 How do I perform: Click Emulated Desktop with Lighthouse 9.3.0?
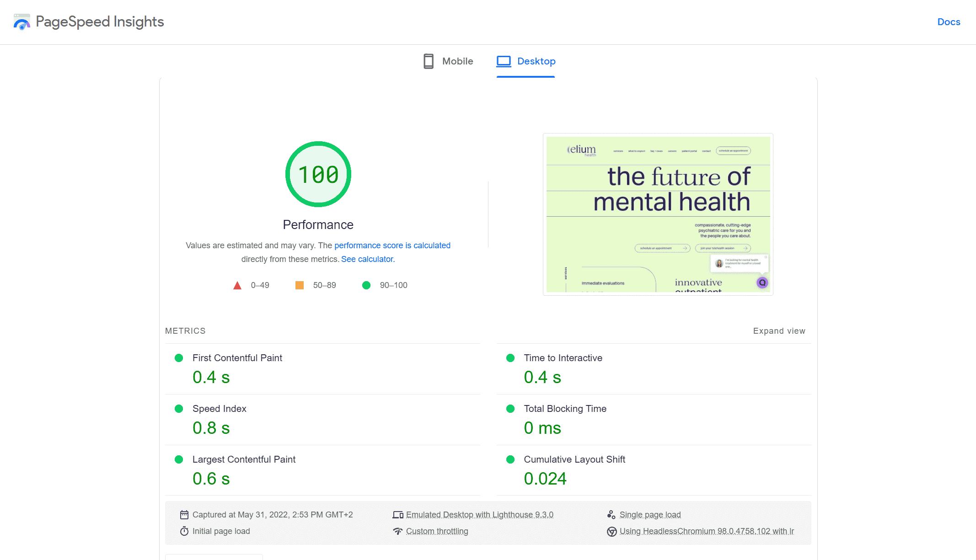480,515
